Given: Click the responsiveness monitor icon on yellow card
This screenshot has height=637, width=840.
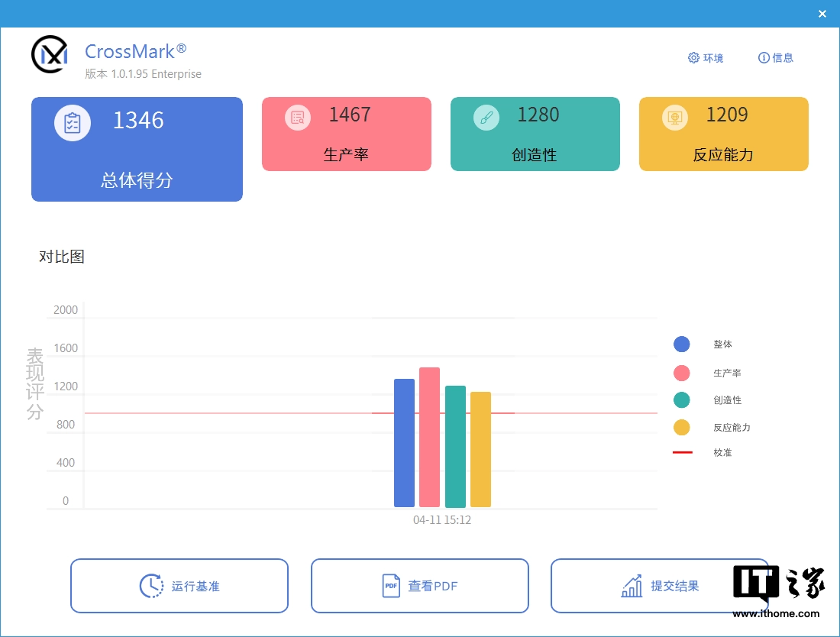Looking at the screenshot, I should click(x=675, y=117).
